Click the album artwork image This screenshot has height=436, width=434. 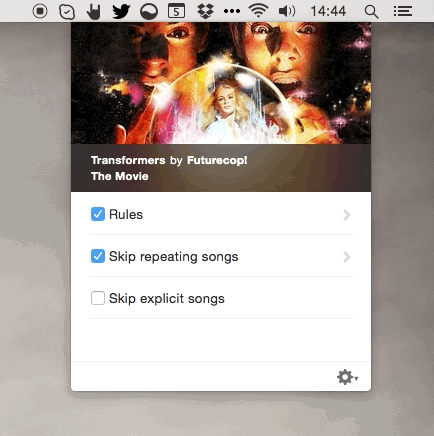tap(221, 83)
